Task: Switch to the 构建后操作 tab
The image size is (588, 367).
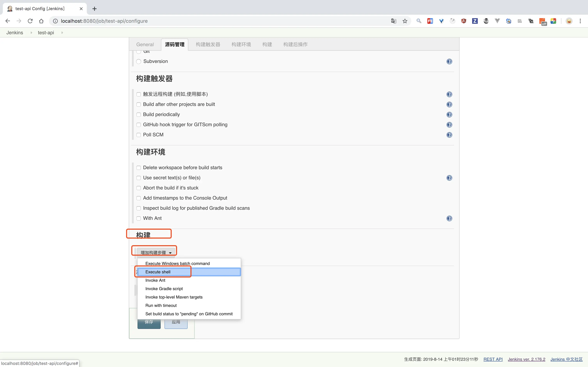Action: point(295,44)
